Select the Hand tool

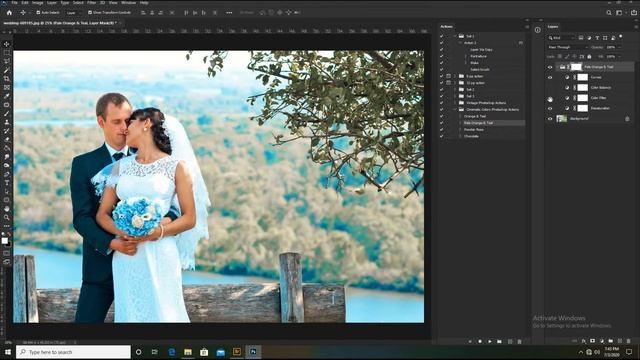click(7, 209)
